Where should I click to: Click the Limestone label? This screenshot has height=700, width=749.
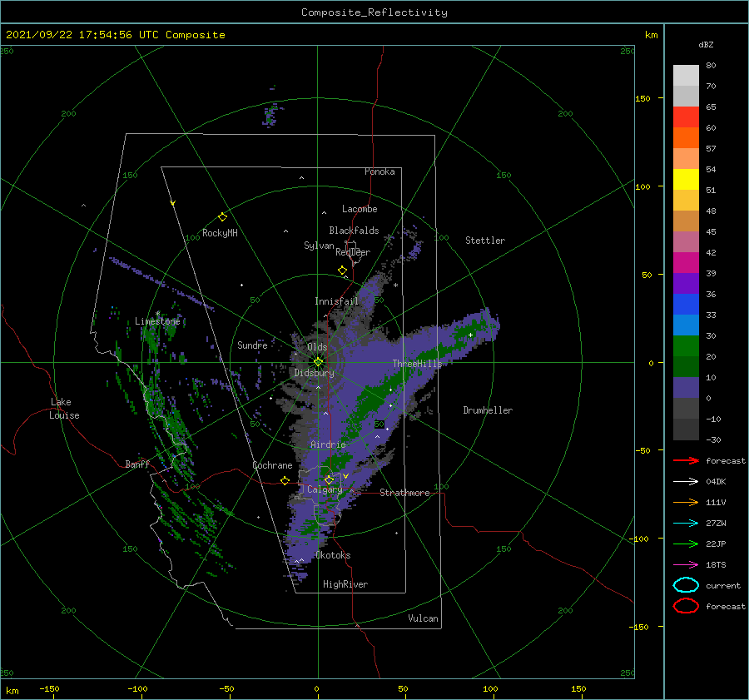point(157,321)
